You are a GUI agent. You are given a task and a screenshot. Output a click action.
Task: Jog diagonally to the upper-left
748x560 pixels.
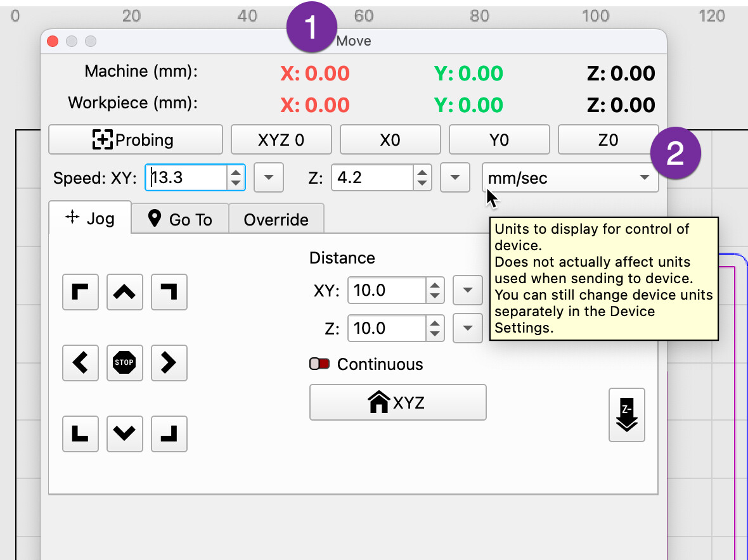(80, 292)
